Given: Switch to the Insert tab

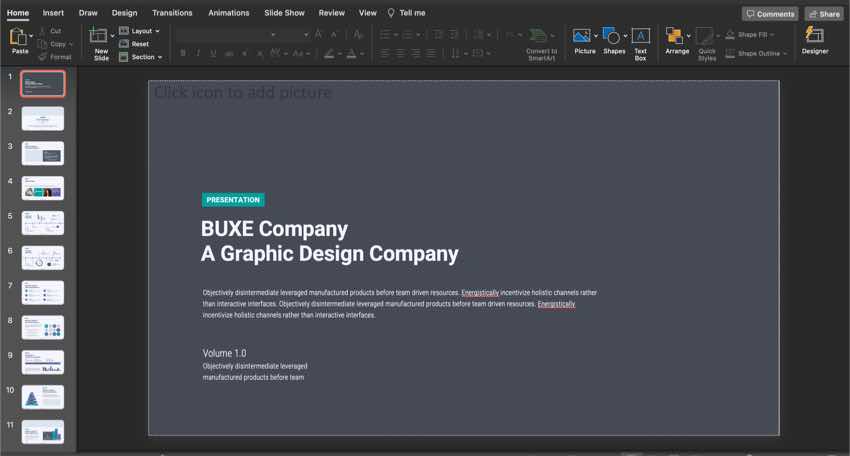Looking at the screenshot, I should click(53, 12).
